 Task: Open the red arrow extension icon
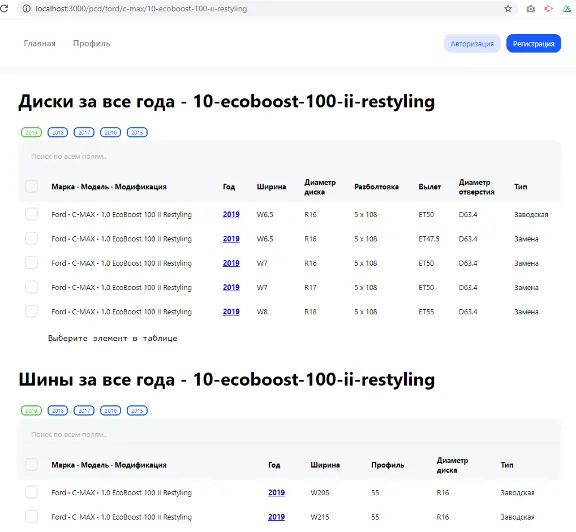click(548, 8)
